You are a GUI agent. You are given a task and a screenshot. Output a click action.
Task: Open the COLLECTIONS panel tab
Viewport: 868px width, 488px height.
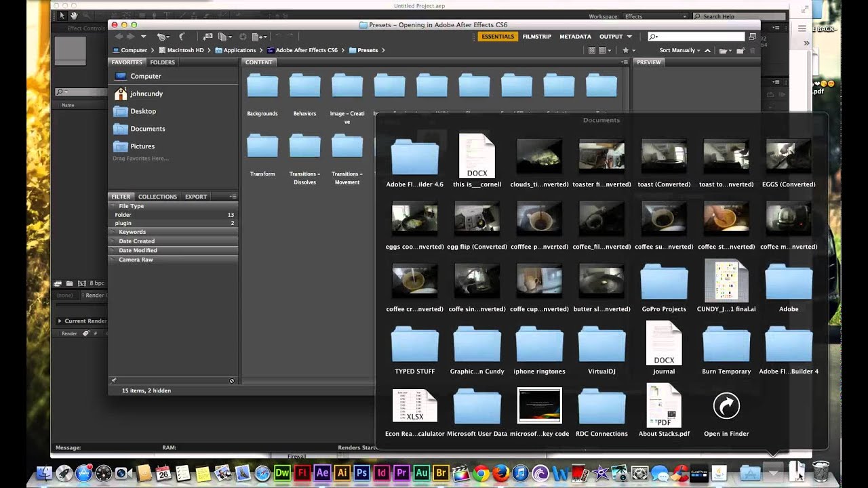pyautogui.click(x=157, y=197)
